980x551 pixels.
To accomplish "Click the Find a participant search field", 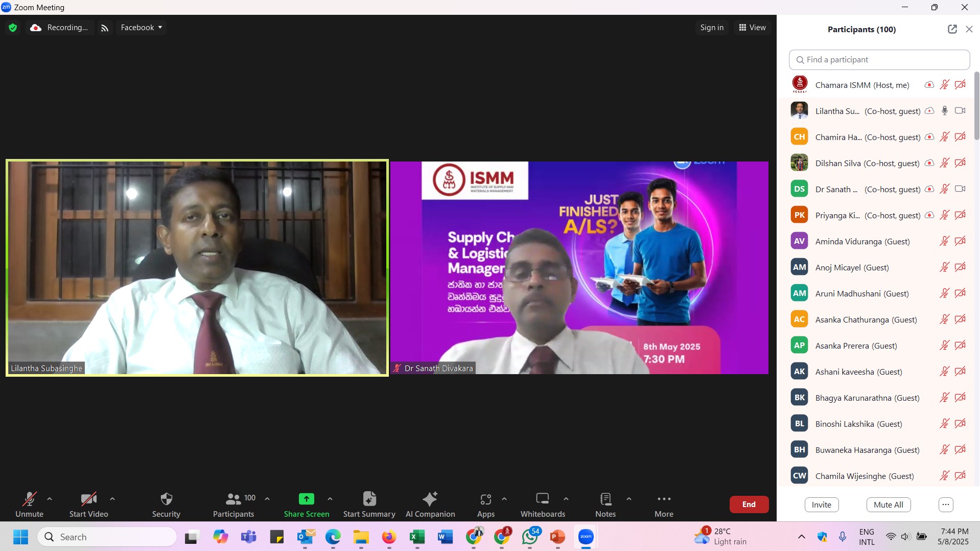I will coord(879,60).
